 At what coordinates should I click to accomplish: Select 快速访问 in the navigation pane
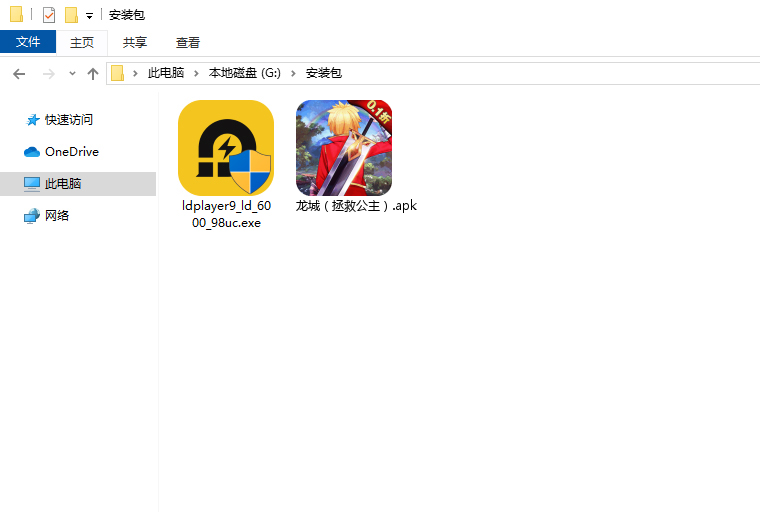[68, 119]
